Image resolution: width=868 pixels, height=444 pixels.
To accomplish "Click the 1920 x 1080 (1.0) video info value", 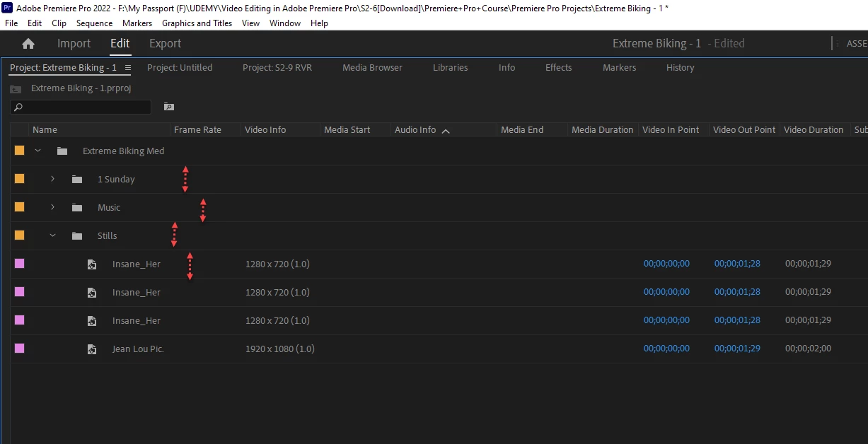I will [x=280, y=349].
